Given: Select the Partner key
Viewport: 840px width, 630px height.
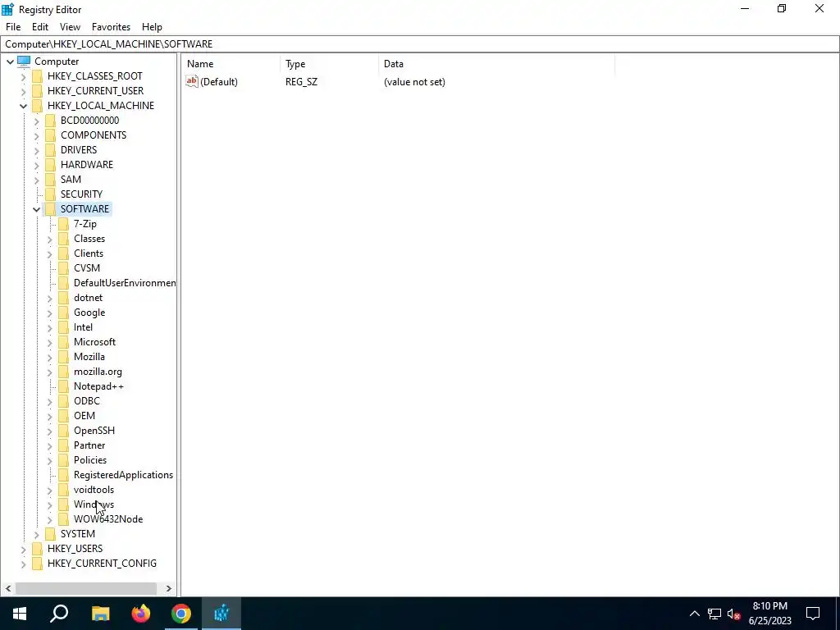Looking at the screenshot, I should point(89,445).
